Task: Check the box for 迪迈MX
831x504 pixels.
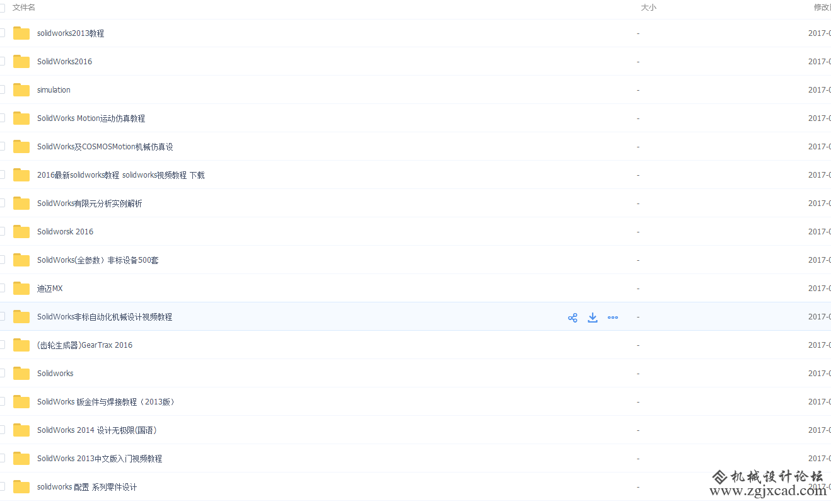Action: tap(2, 288)
